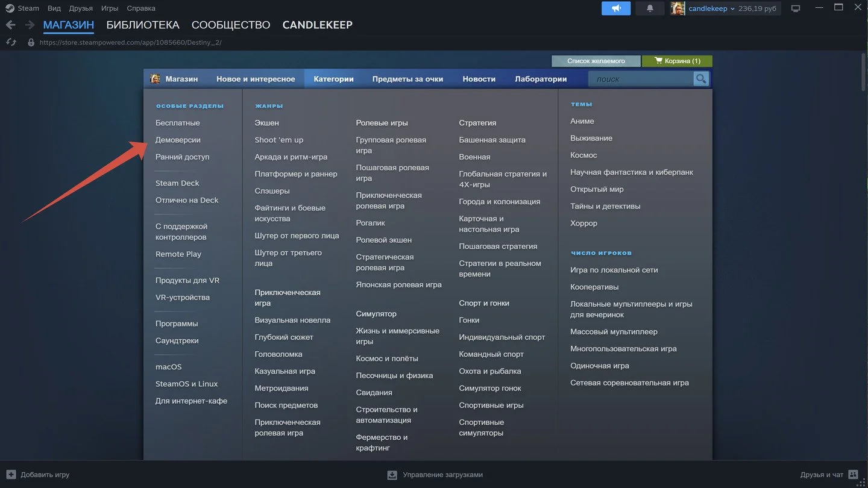The height and width of the screenshot is (488, 868).
Task: Choose Одиночная игра player category
Action: [600, 366]
